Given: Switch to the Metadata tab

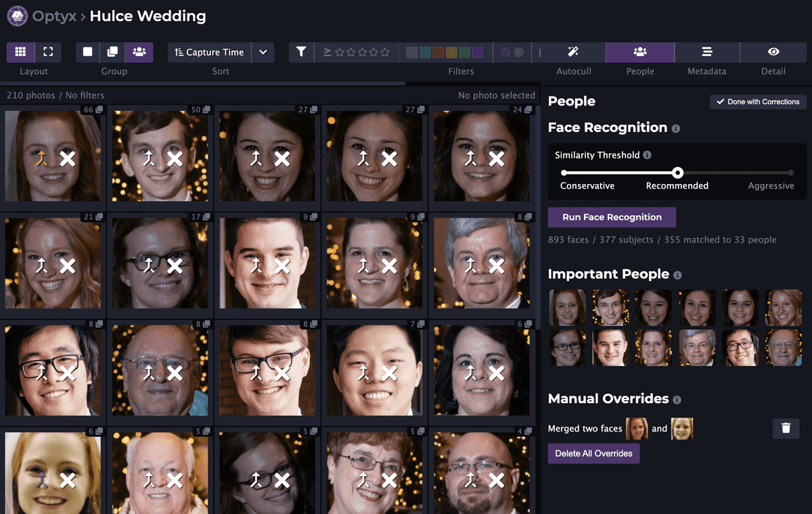Looking at the screenshot, I should tap(706, 52).
